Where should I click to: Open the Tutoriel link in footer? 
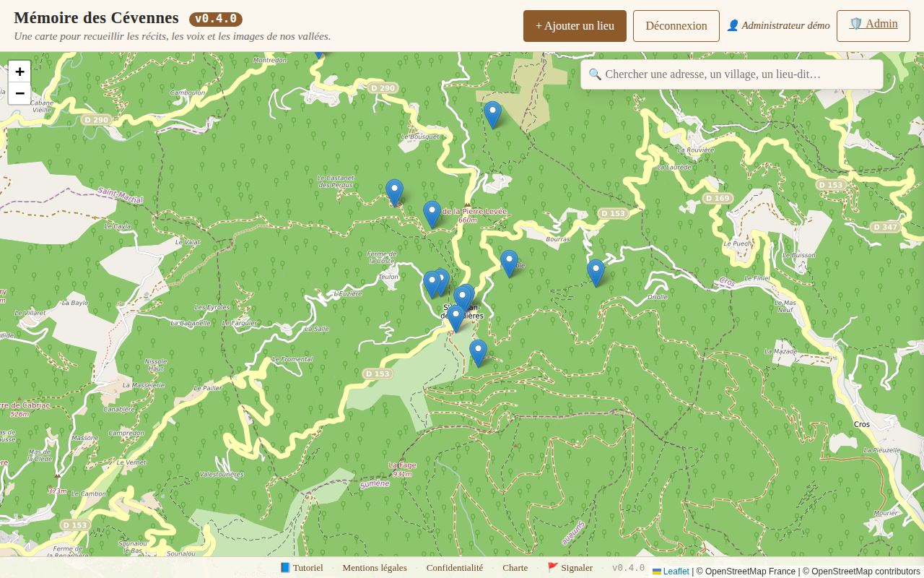pyautogui.click(x=302, y=568)
